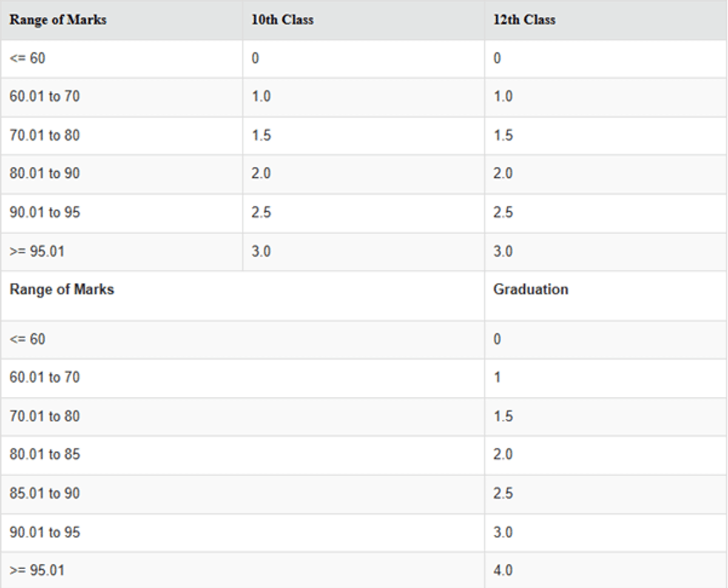Viewport: 728px width, 588px height.
Task: Click the 10th Class 1.5 score cell
Action: tap(261, 135)
